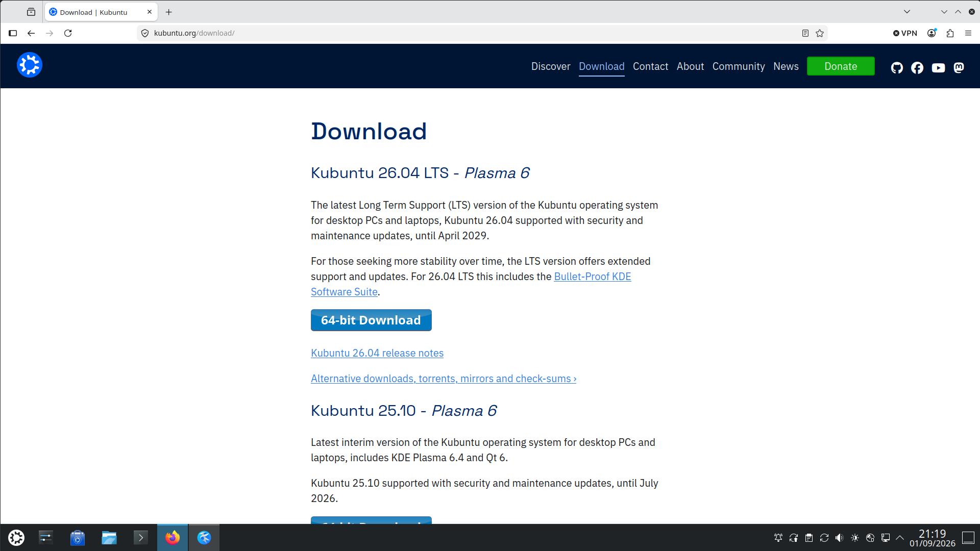980x551 pixels.
Task: Open system updates tray icon
Action: coord(794,538)
